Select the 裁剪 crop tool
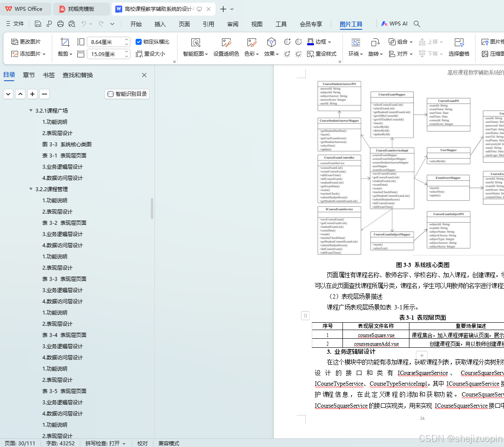This screenshot has height=447, width=504. click(x=65, y=47)
